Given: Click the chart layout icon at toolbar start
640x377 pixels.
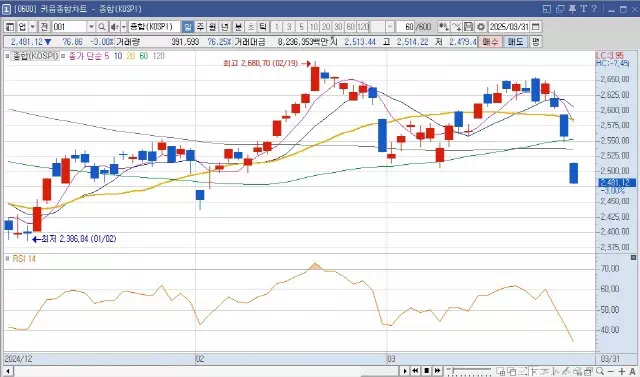Looking at the screenshot, I should (x=10, y=27).
